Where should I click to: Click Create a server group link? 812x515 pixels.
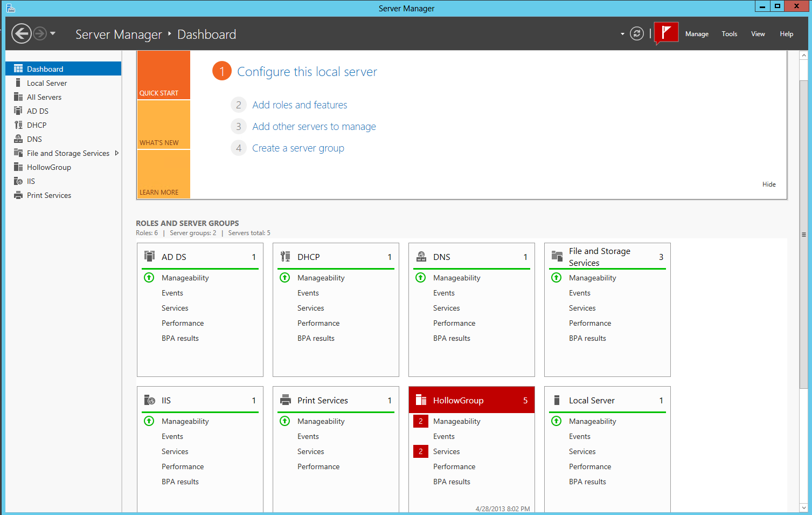(298, 148)
